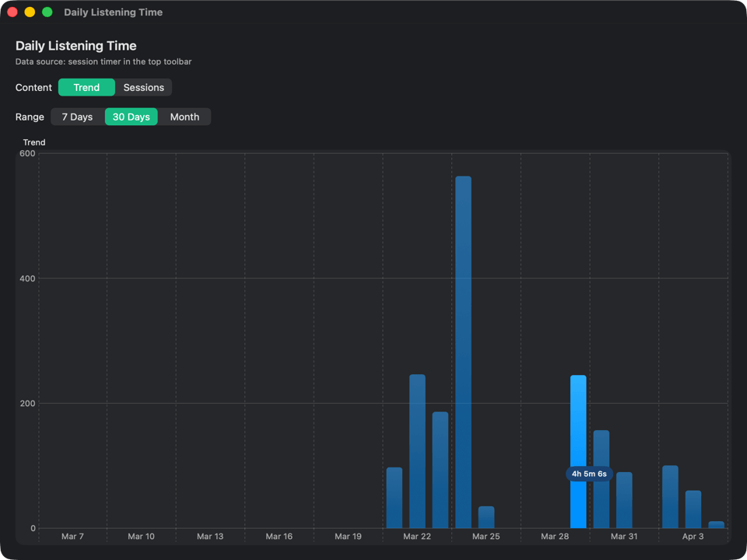Viewport: 747px width, 560px height.
Task: Select the 7 Days range
Action: click(x=77, y=117)
